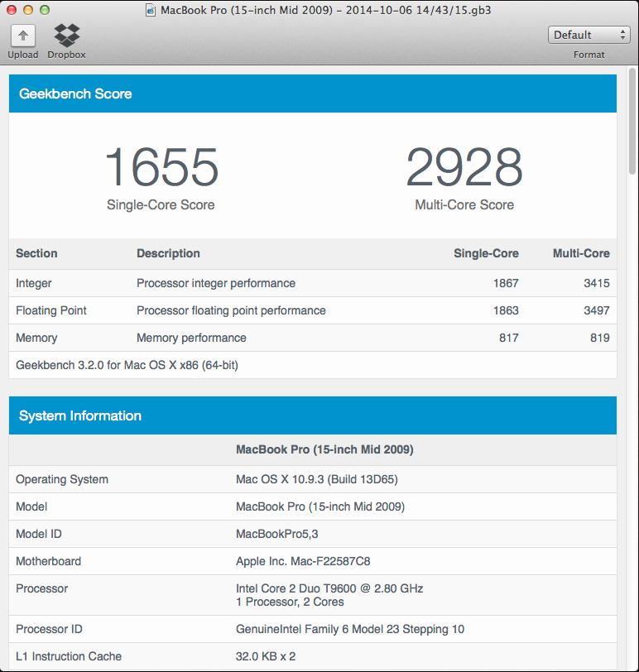Zoom the window with the green button
Viewport: 639px width, 672px height.
coord(44,10)
